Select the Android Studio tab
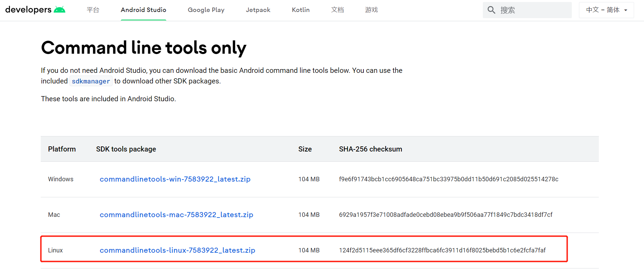This screenshot has width=644, height=276. tap(143, 10)
